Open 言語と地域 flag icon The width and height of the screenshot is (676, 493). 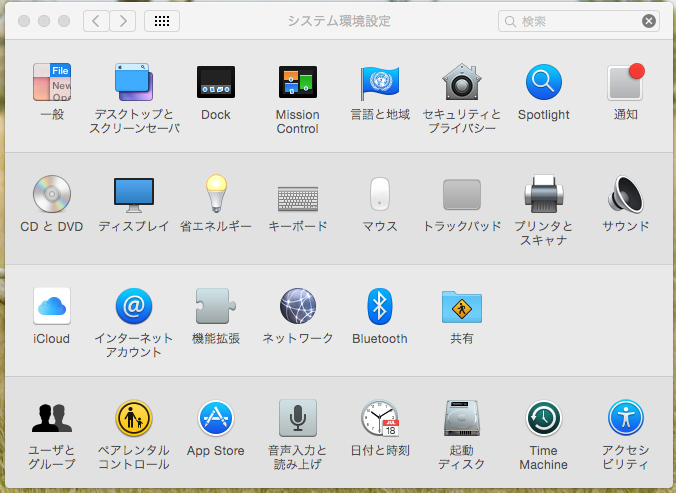click(379, 82)
